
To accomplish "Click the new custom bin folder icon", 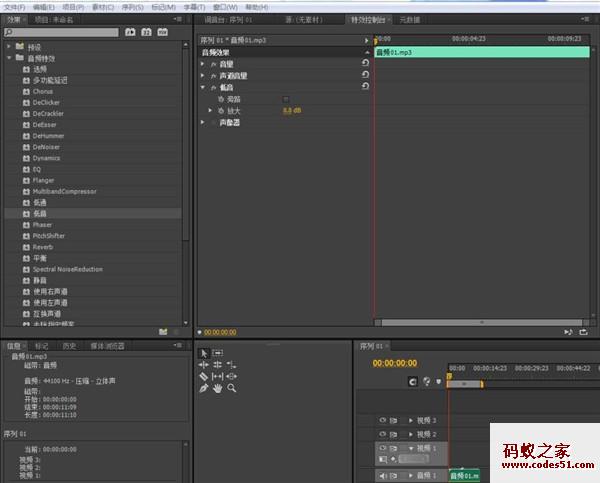I will coord(163,331).
